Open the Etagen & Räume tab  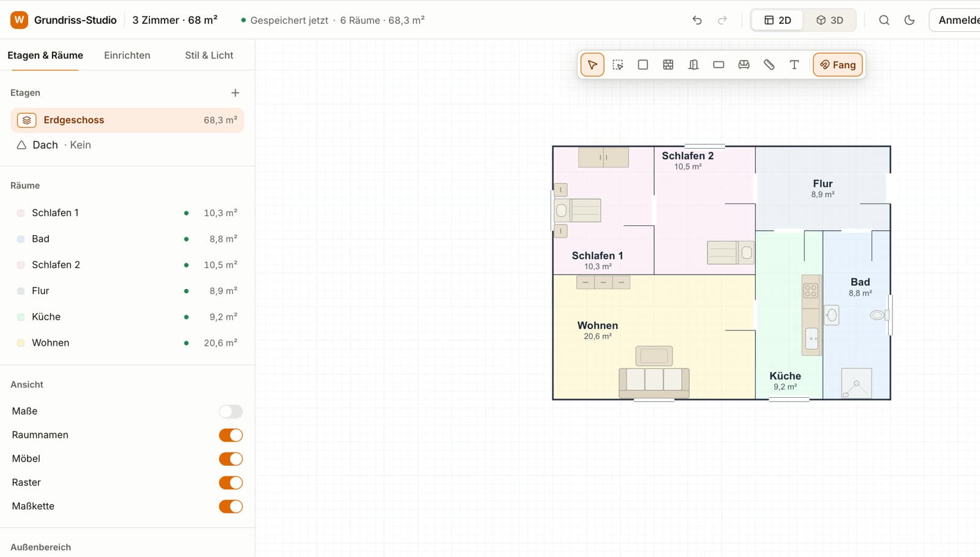45,55
